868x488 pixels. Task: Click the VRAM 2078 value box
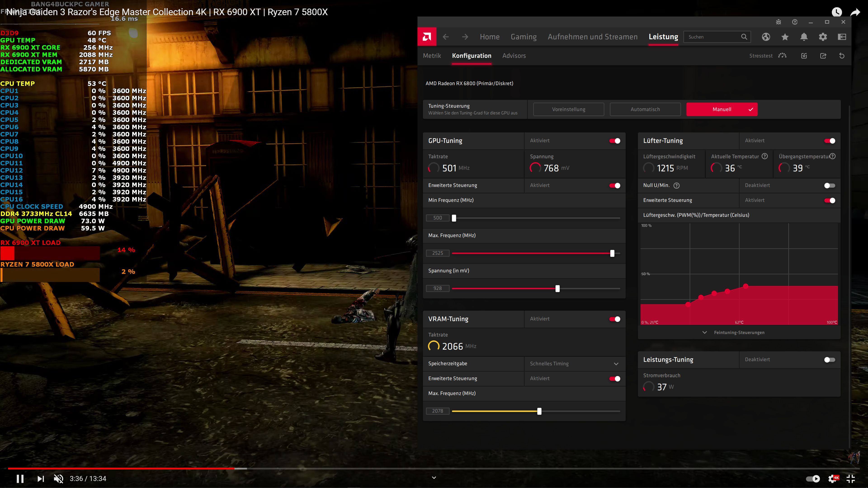coord(437,411)
